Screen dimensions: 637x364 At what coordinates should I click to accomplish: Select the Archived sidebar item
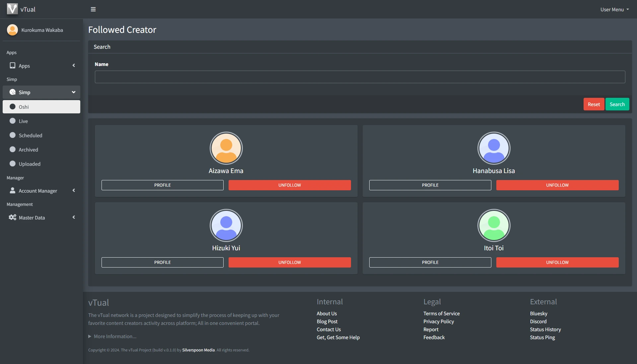coord(28,150)
